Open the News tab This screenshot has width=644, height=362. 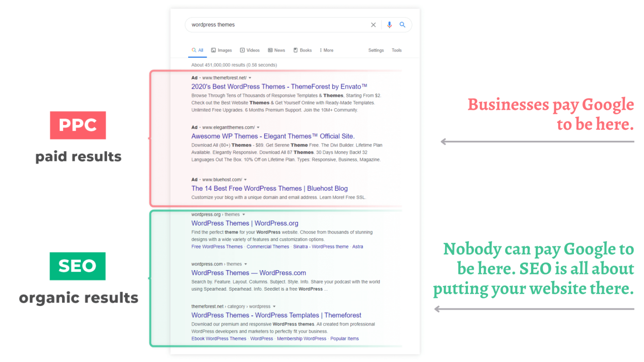click(x=276, y=50)
